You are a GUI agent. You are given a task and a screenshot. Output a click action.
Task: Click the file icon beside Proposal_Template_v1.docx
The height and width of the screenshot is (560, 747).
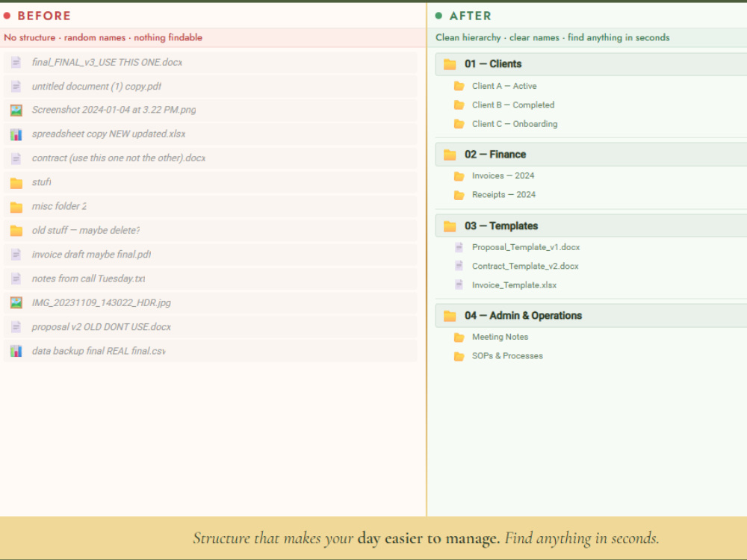(x=459, y=247)
